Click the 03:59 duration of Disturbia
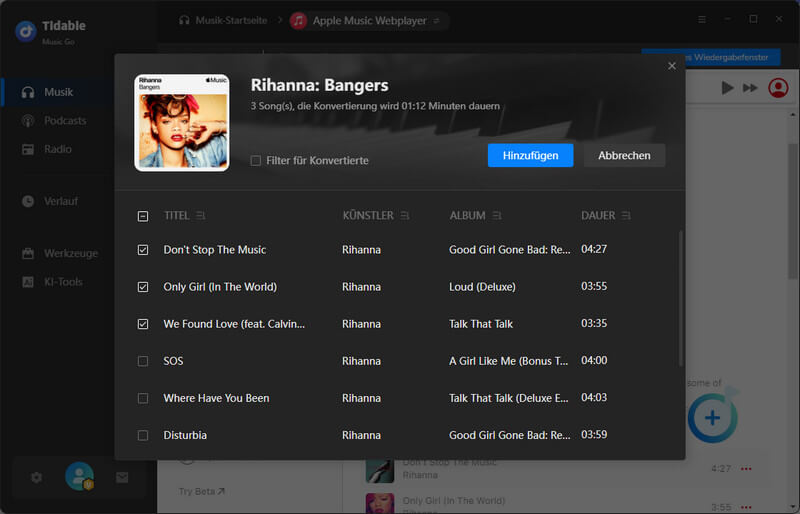The height and width of the screenshot is (514, 800). [594, 435]
